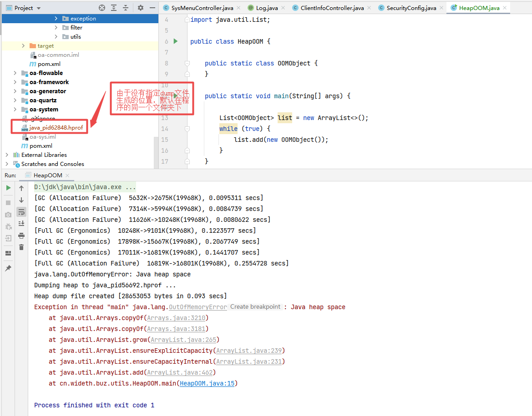Expand the oa-framework module
This screenshot has width=532, height=416.
15,82
